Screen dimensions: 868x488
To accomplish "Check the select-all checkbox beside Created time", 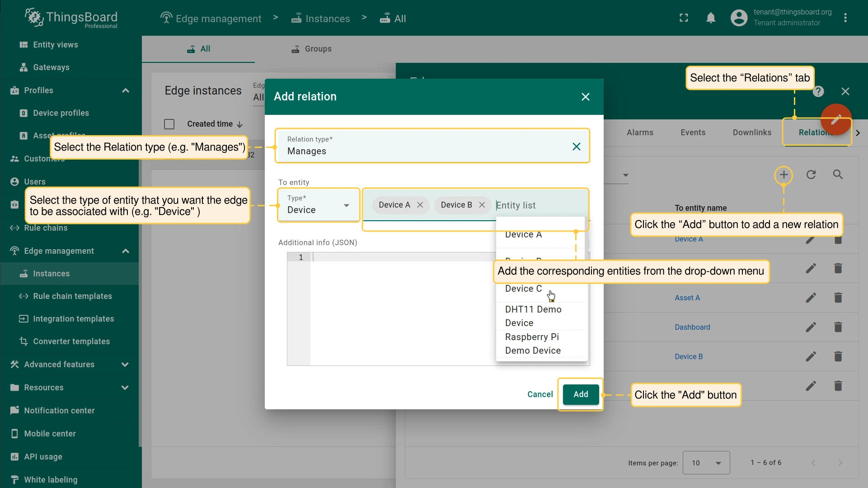I will click(169, 124).
